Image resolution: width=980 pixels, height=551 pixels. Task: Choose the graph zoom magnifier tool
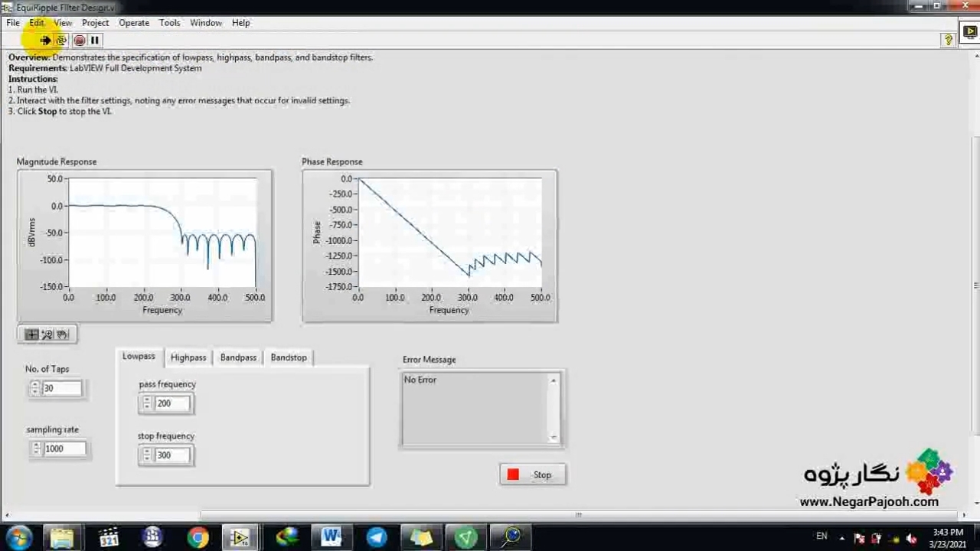47,334
